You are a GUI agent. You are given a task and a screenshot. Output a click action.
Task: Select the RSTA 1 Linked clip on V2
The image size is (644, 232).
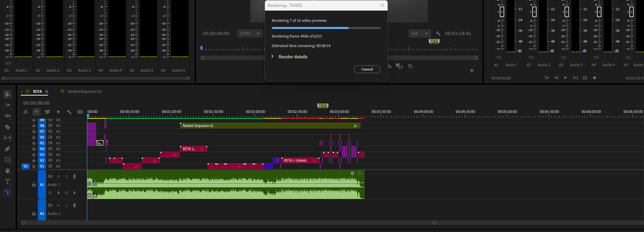301,160
